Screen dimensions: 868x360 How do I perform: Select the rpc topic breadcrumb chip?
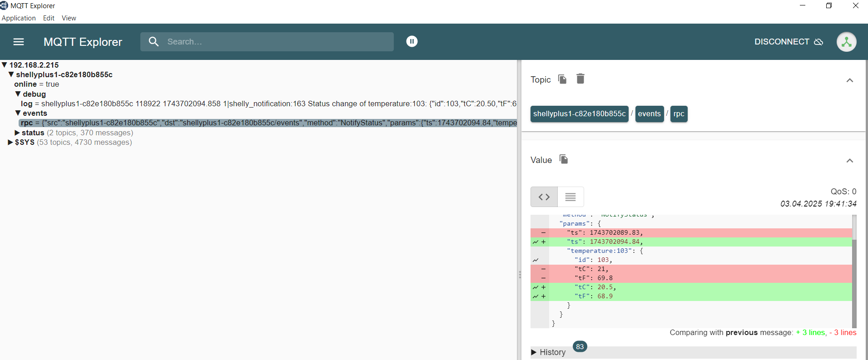(679, 114)
